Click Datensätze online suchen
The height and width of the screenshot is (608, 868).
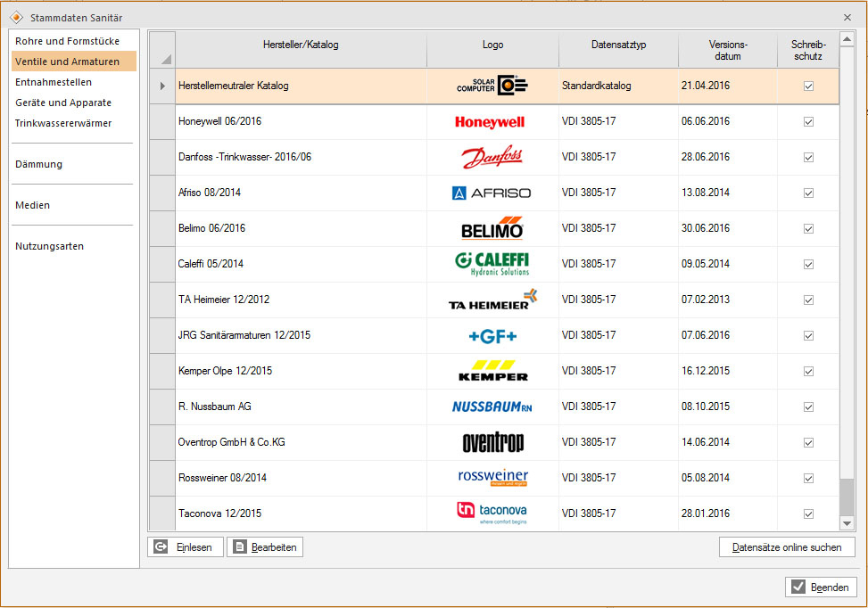[787, 547]
